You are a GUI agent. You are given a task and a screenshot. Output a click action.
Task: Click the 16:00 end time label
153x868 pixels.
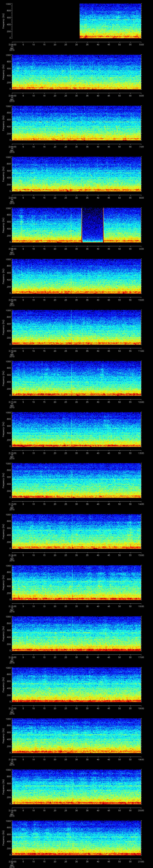click(x=141, y=606)
